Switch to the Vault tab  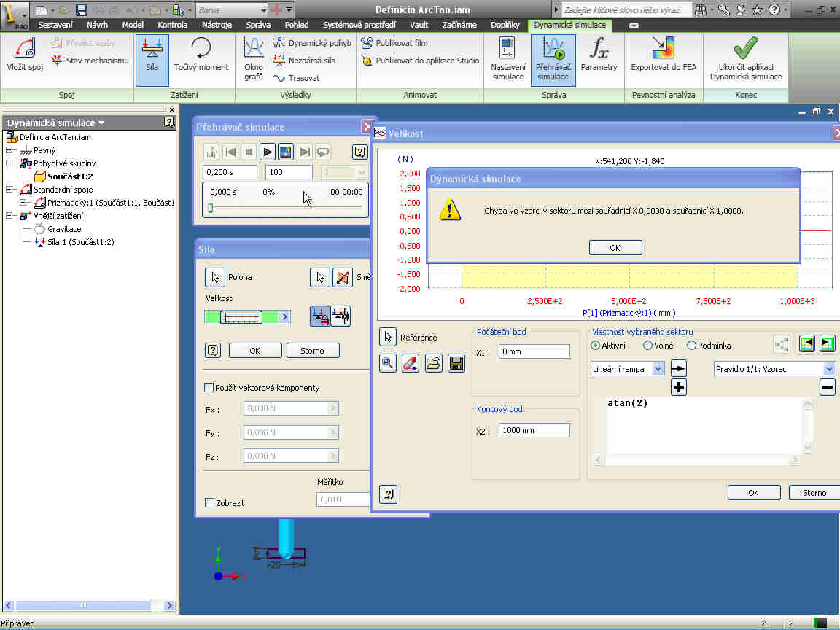coord(419,25)
